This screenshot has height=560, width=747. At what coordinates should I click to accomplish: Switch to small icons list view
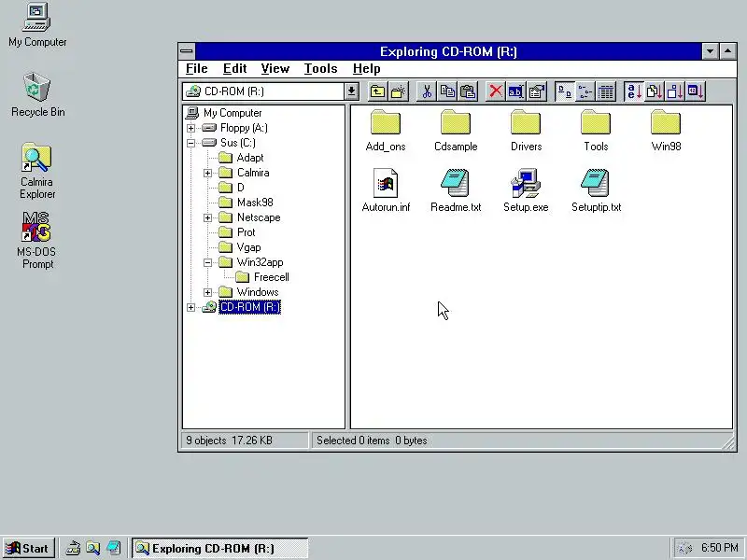coord(585,91)
